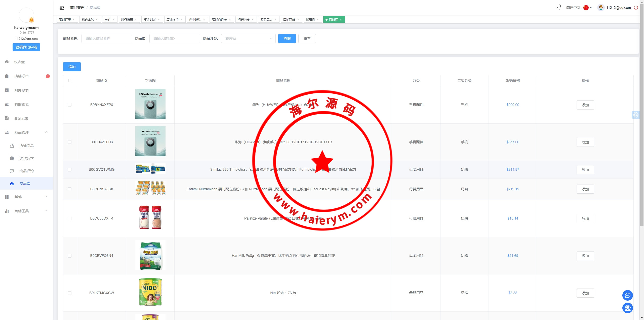Click the 商品名称 input field

[x=107, y=39]
